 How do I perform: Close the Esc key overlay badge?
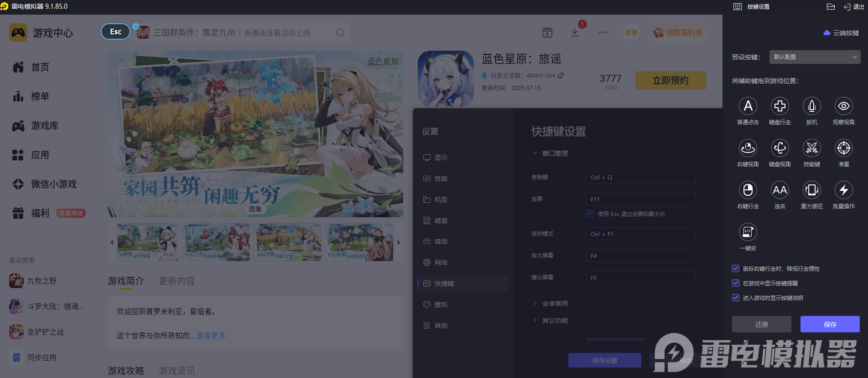coord(136,26)
